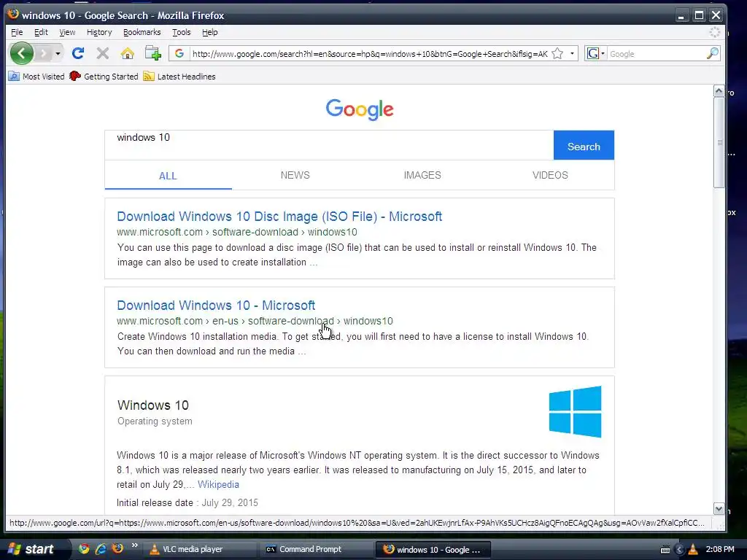Click the keyboard icon in the system tray
Viewport: 747px width, 560px height.
click(665, 550)
